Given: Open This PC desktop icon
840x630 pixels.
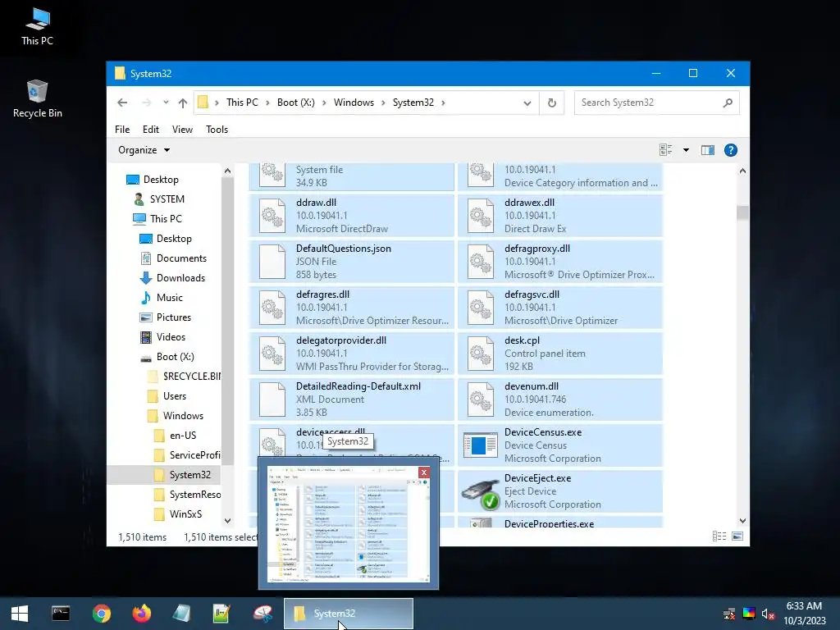Looking at the screenshot, I should click(37, 27).
